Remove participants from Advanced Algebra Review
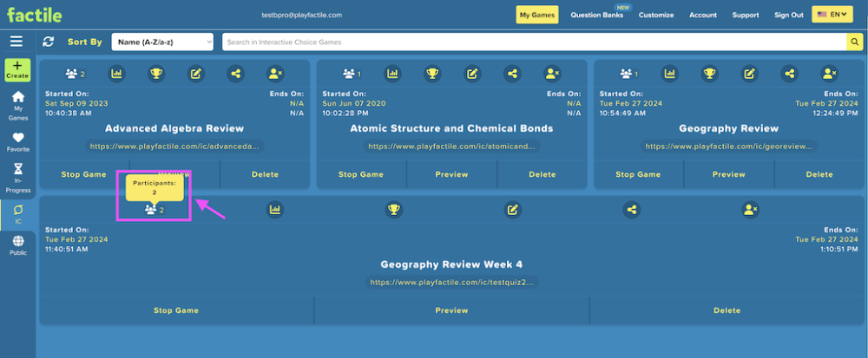 274,73
